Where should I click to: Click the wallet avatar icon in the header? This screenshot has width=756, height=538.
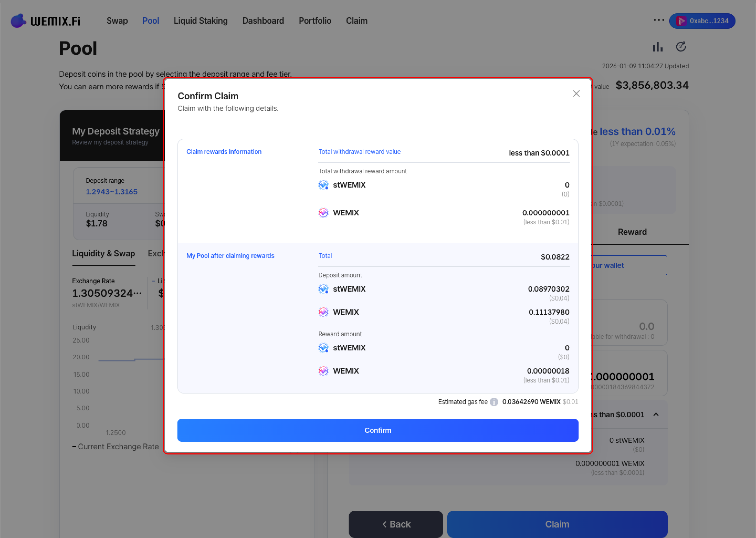click(681, 21)
